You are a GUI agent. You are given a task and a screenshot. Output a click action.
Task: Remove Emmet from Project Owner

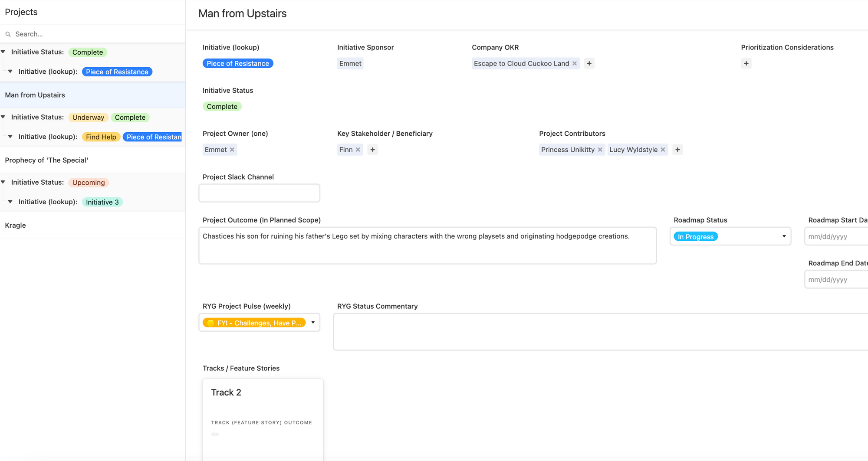(232, 150)
